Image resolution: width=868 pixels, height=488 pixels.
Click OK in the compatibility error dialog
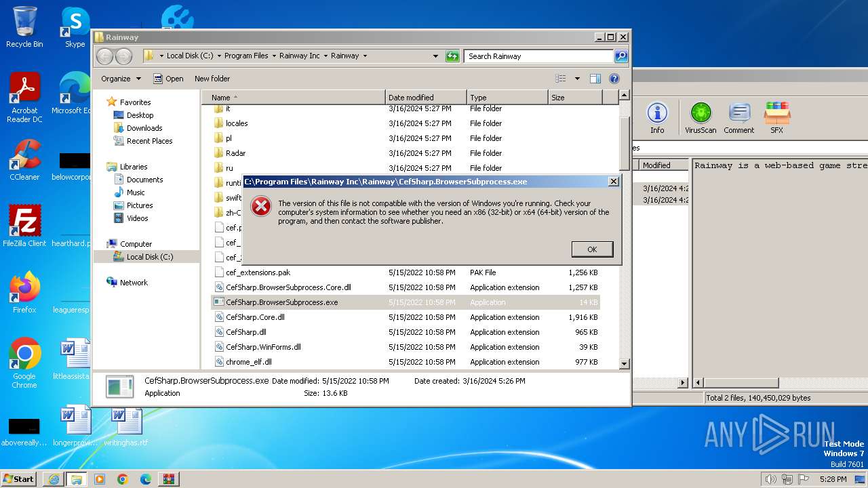pyautogui.click(x=592, y=249)
